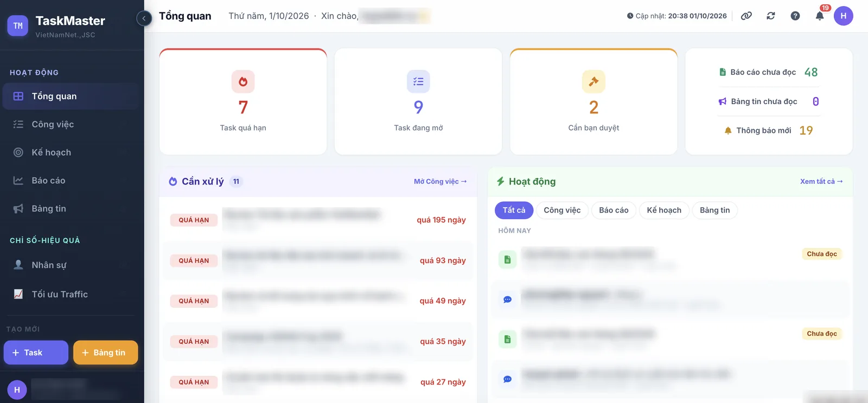Open the Task đang mở card list icon
868x403 pixels.
coord(418,81)
